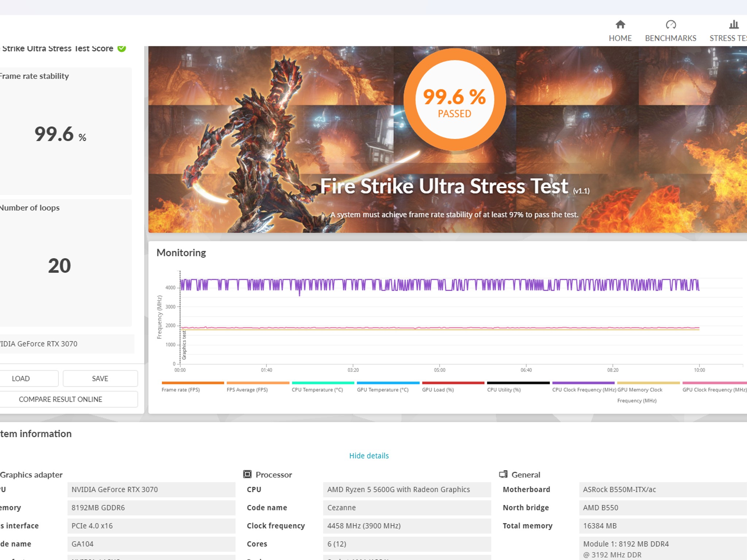
Task: Click the GPU Load red color legend bar
Action: pos(453,383)
